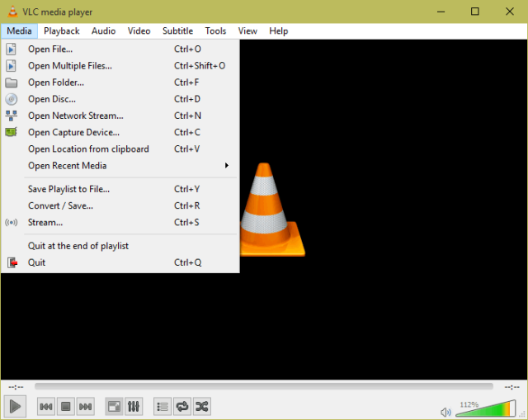This screenshot has width=528, height=420.
Task: Toggle random shuffle playback icon
Action: [x=202, y=407]
